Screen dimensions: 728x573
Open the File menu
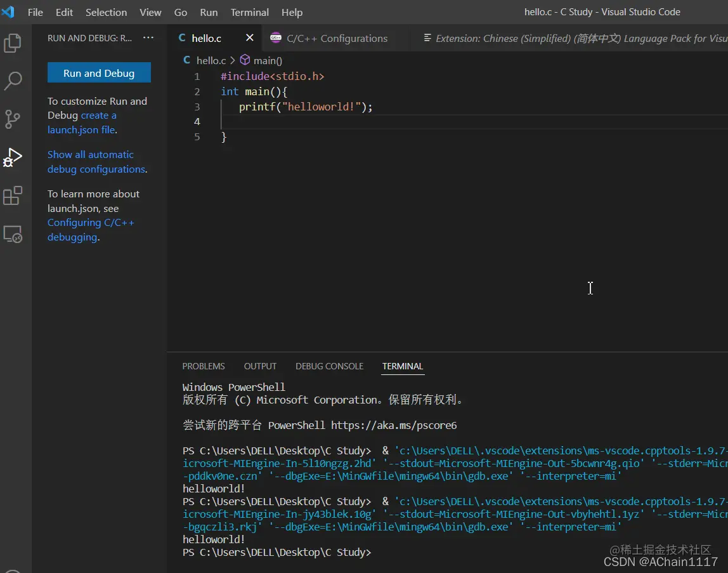tap(36, 12)
